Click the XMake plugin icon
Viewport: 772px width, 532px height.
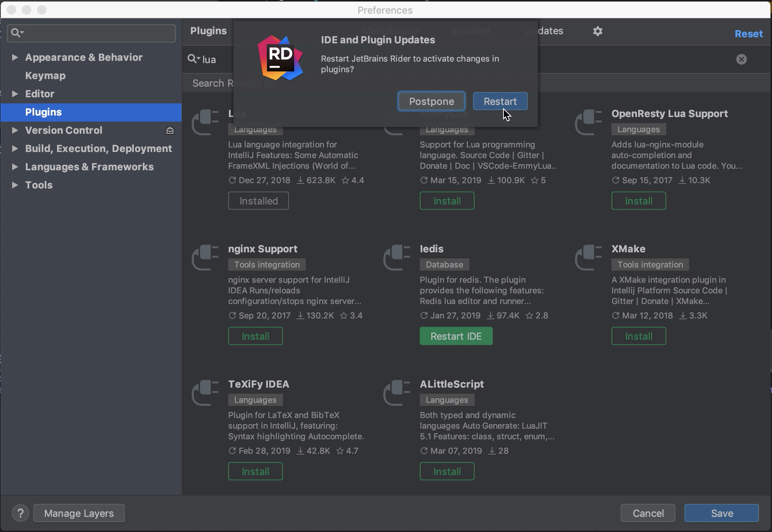[588, 257]
